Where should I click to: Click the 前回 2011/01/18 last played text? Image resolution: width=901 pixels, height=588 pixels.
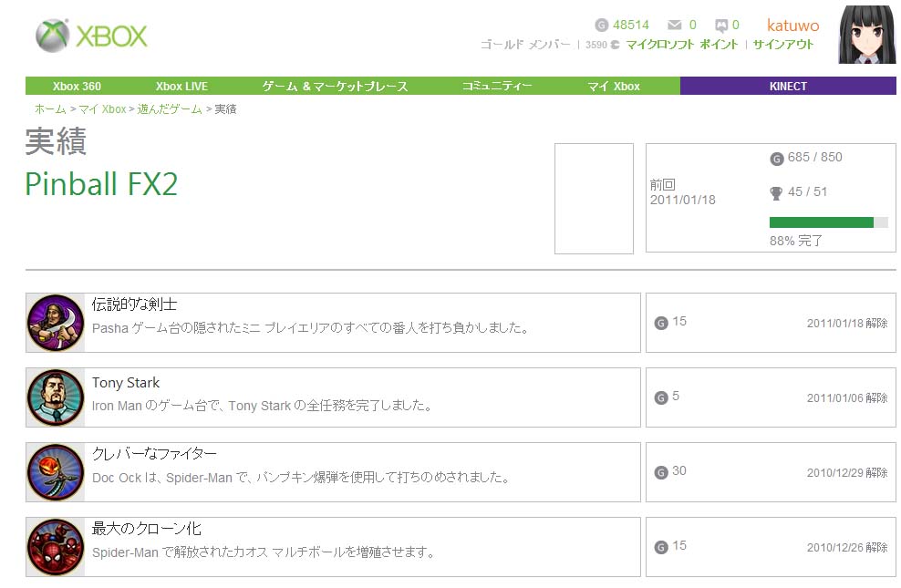683,192
